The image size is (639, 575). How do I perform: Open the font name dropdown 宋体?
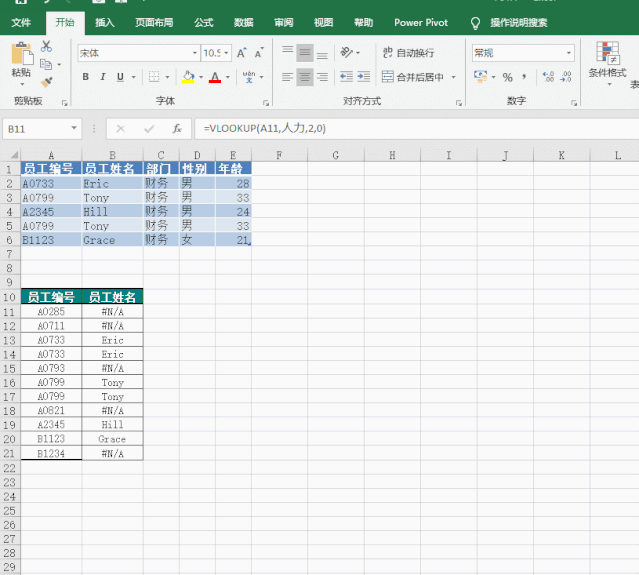pos(194,53)
